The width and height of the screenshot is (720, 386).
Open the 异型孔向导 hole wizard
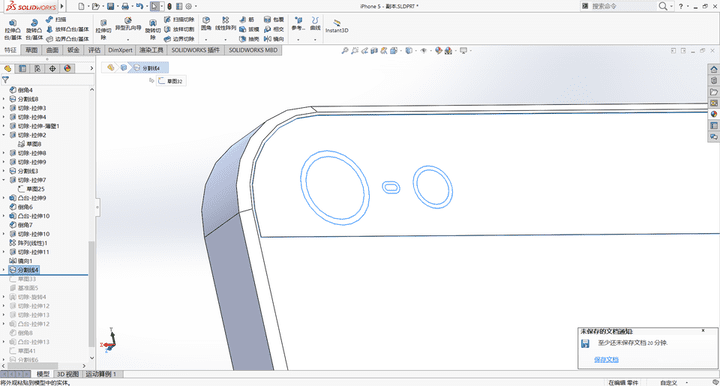[x=128, y=24]
